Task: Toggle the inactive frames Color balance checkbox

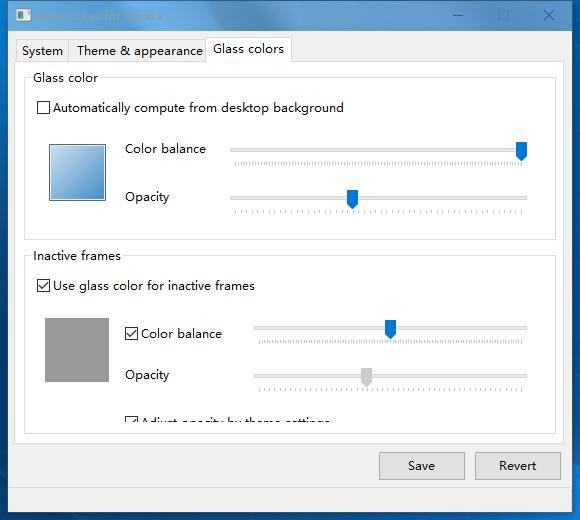Action: click(131, 334)
